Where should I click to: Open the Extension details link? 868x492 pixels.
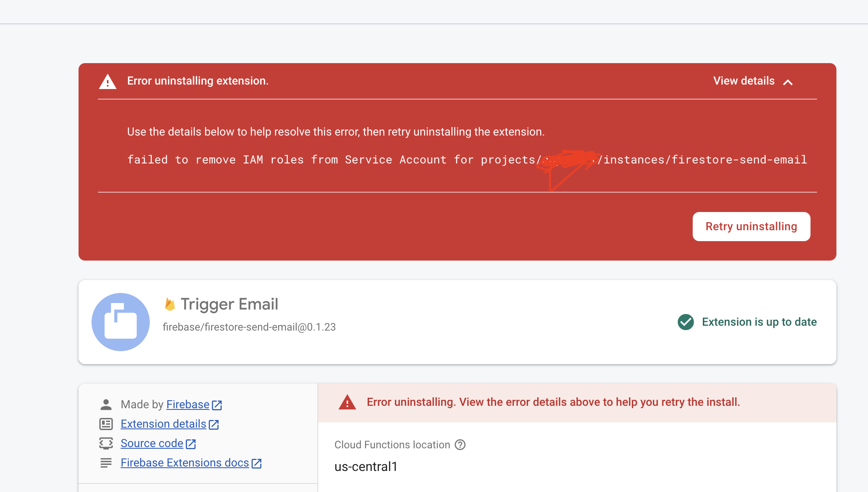click(x=164, y=424)
